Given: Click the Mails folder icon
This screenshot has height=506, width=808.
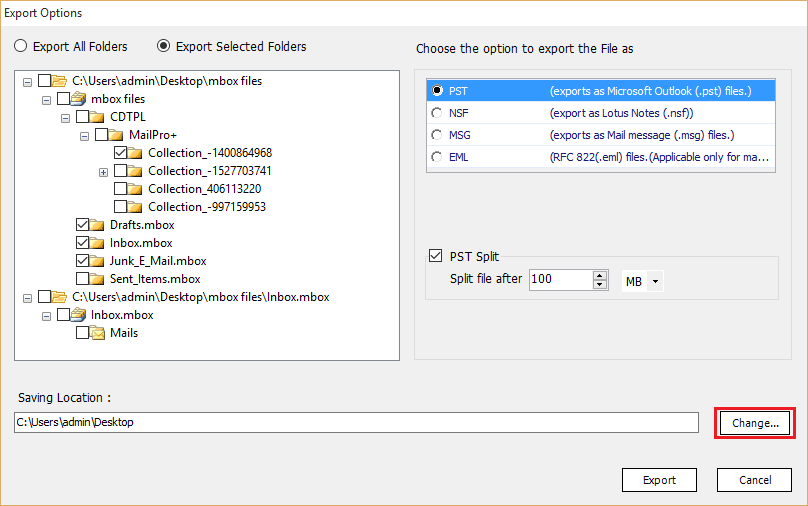Looking at the screenshot, I should tap(97, 333).
